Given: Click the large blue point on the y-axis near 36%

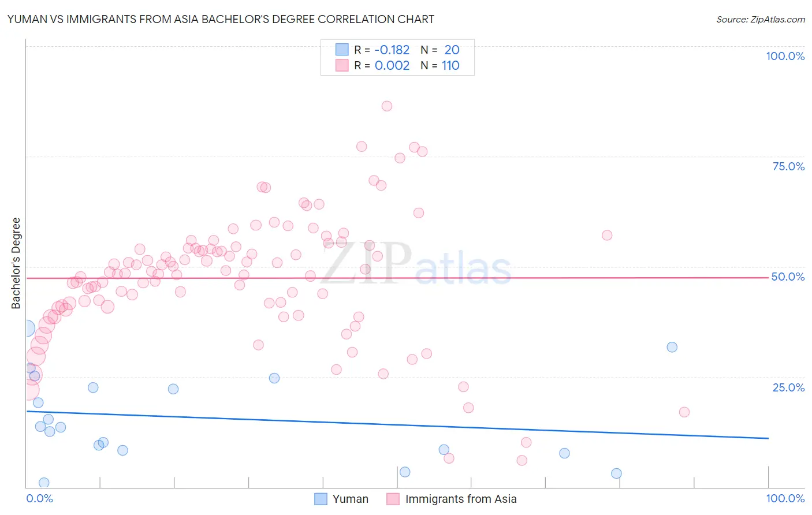Looking at the screenshot, I should pos(27,329).
